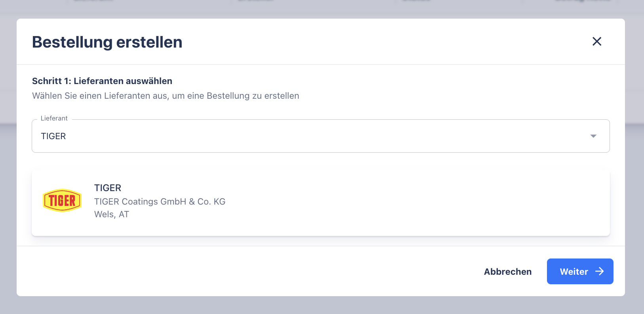Click the Bestellung erstellen dialog title
The image size is (644, 314).
[x=107, y=42]
